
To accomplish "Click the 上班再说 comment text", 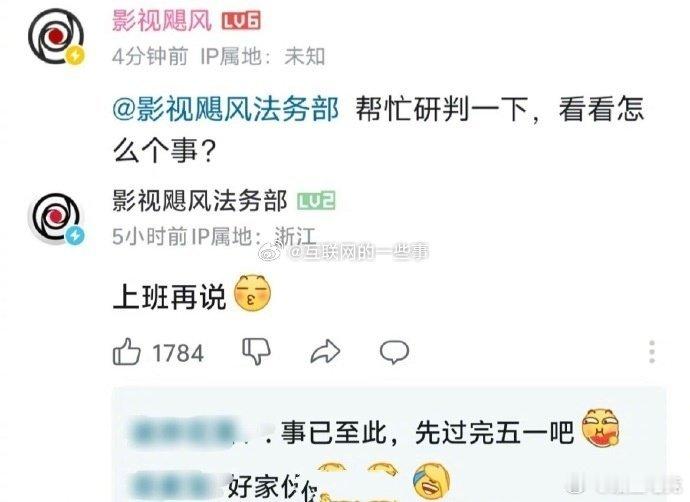I will pyautogui.click(x=169, y=297).
